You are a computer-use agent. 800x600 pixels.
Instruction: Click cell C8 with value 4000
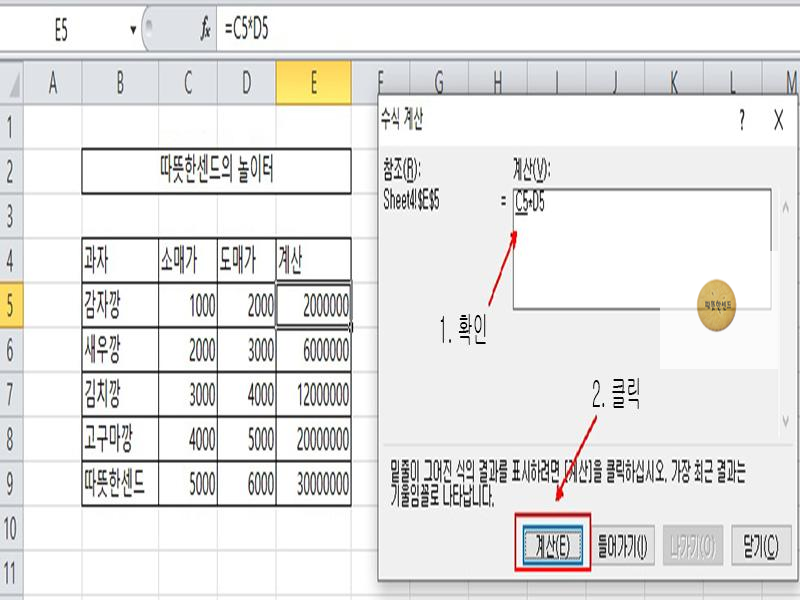[188, 439]
